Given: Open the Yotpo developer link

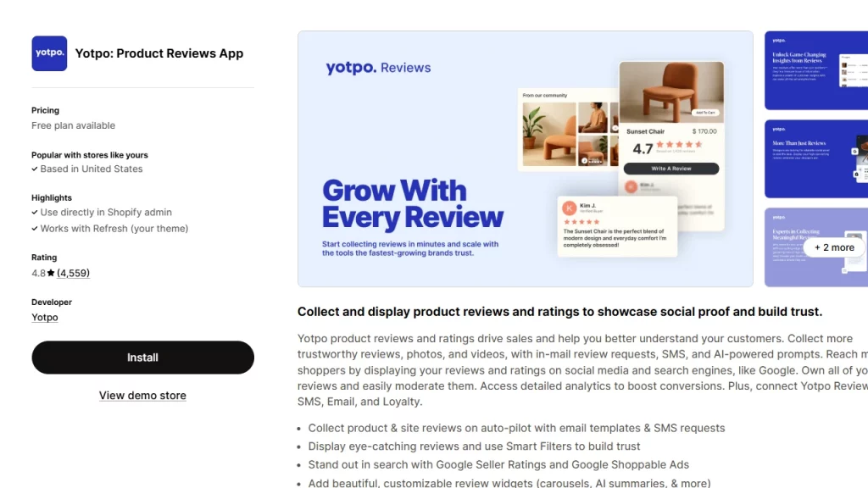Looking at the screenshot, I should (x=45, y=317).
